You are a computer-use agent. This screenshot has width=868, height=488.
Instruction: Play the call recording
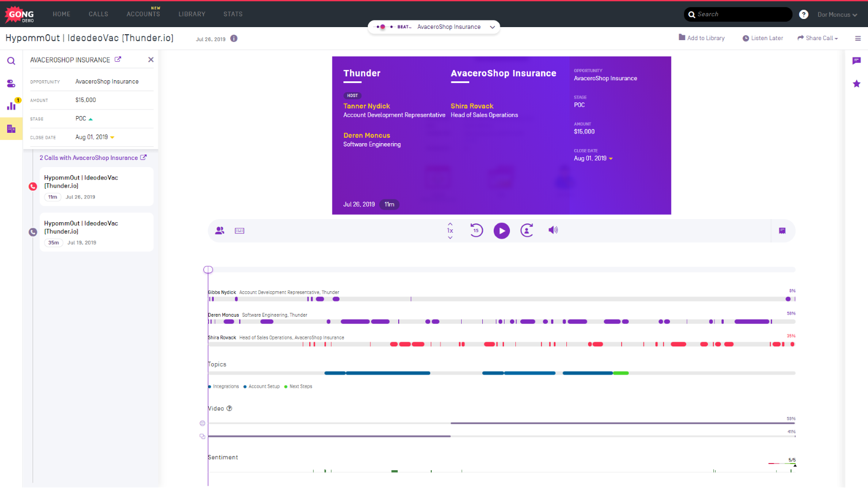coord(502,230)
